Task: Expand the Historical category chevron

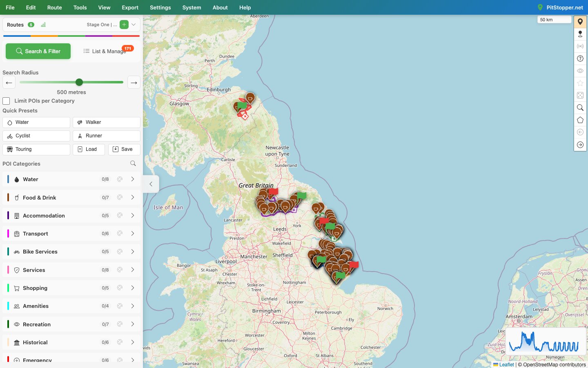Action: click(x=133, y=342)
